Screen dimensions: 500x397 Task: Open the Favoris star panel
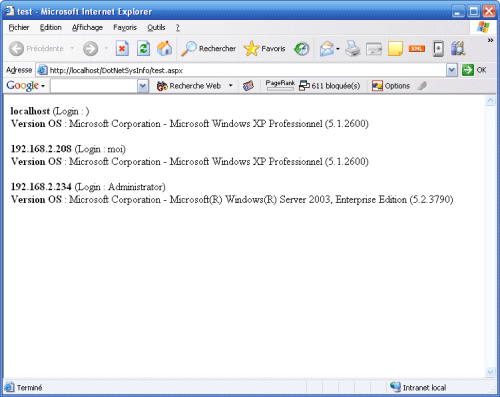click(265, 49)
